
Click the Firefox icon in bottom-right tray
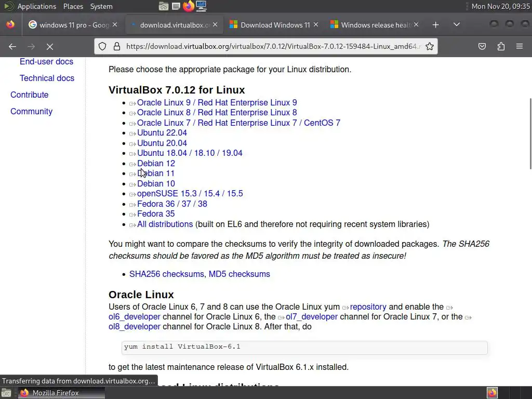(x=492, y=393)
